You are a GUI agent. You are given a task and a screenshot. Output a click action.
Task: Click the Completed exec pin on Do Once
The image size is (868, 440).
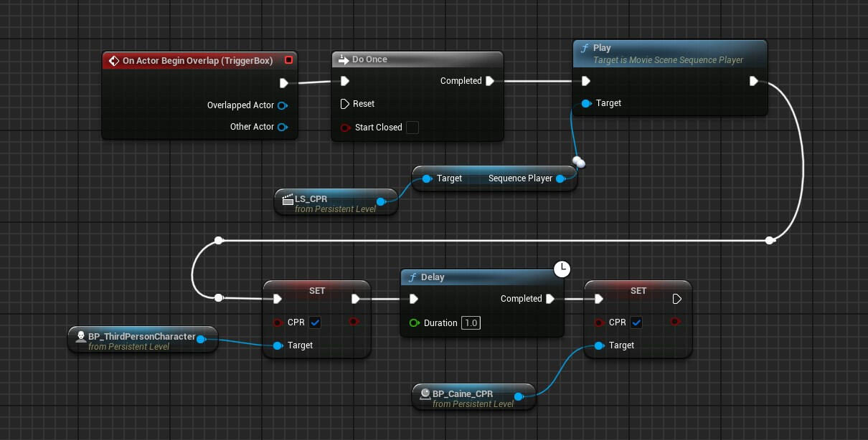click(x=491, y=81)
